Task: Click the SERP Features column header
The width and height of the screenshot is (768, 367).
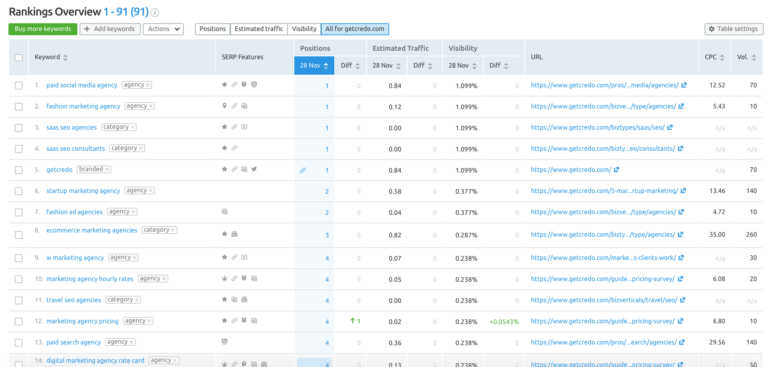Action: pyautogui.click(x=242, y=57)
